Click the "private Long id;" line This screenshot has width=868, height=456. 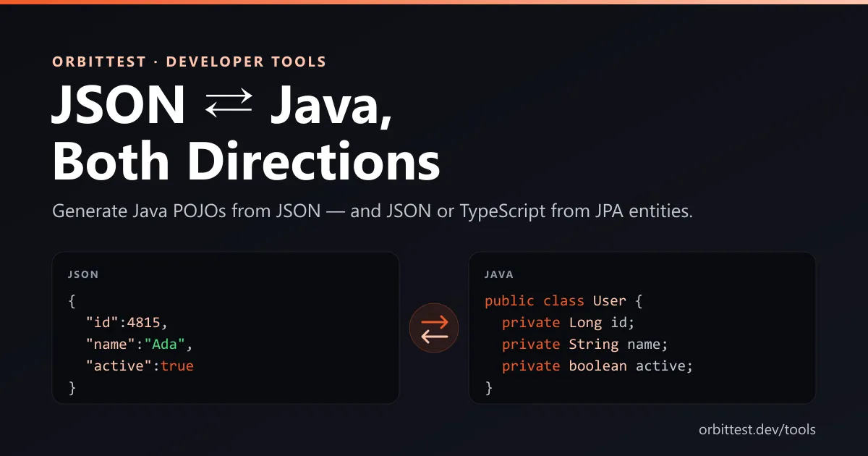568,322
